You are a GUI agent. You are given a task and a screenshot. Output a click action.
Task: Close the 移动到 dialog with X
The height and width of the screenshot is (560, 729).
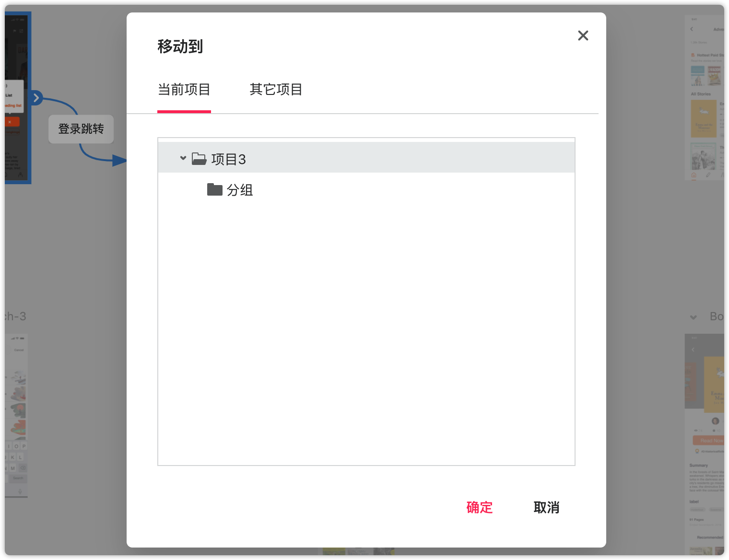click(x=583, y=35)
